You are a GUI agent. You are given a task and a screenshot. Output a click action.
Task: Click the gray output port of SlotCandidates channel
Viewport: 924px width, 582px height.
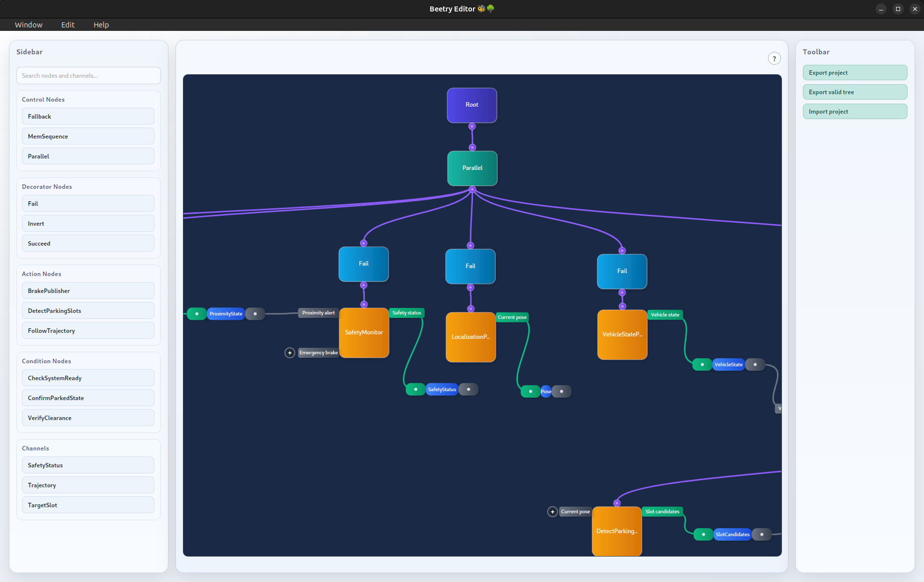point(762,535)
